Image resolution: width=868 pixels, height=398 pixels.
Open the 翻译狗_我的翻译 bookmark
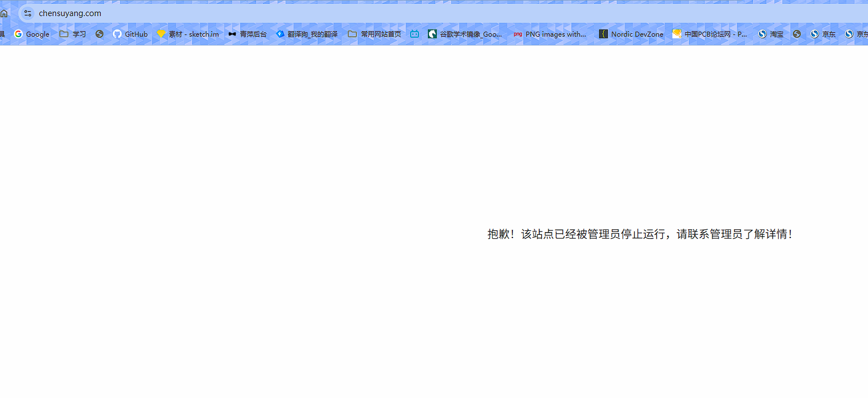tap(307, 34)
